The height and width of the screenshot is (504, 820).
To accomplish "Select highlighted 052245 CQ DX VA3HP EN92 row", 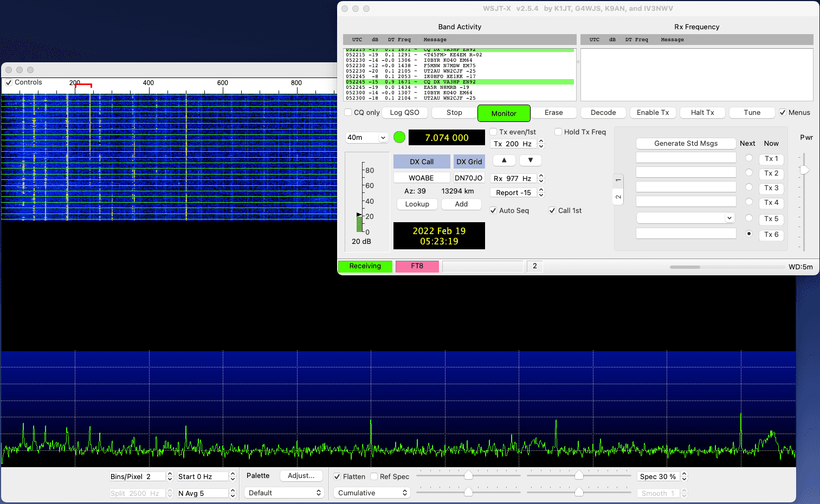I will point(460,82).
